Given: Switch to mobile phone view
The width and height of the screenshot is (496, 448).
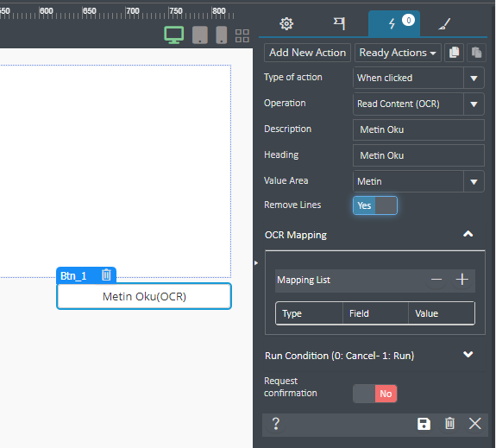Looking at the screenshot, I should pos(222,35).
